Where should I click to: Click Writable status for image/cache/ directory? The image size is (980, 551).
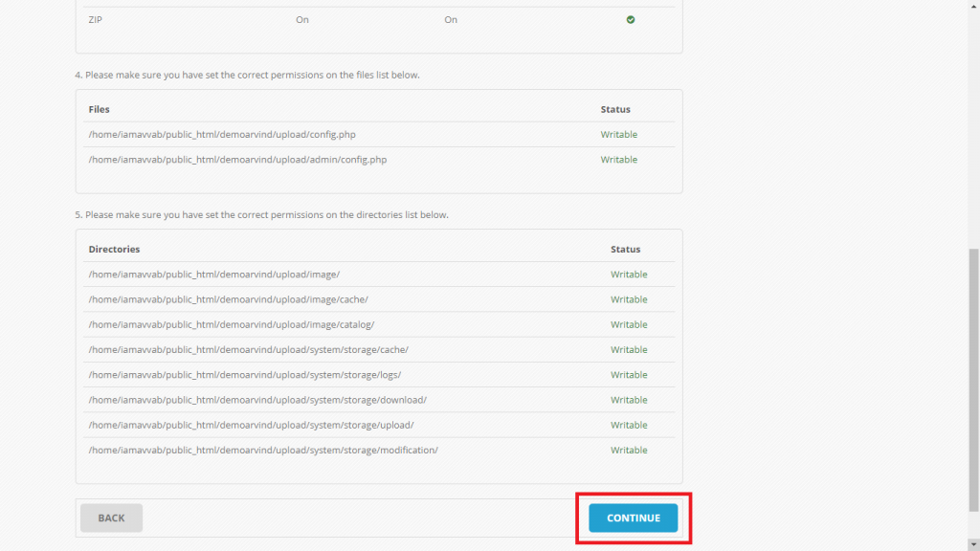629,299
